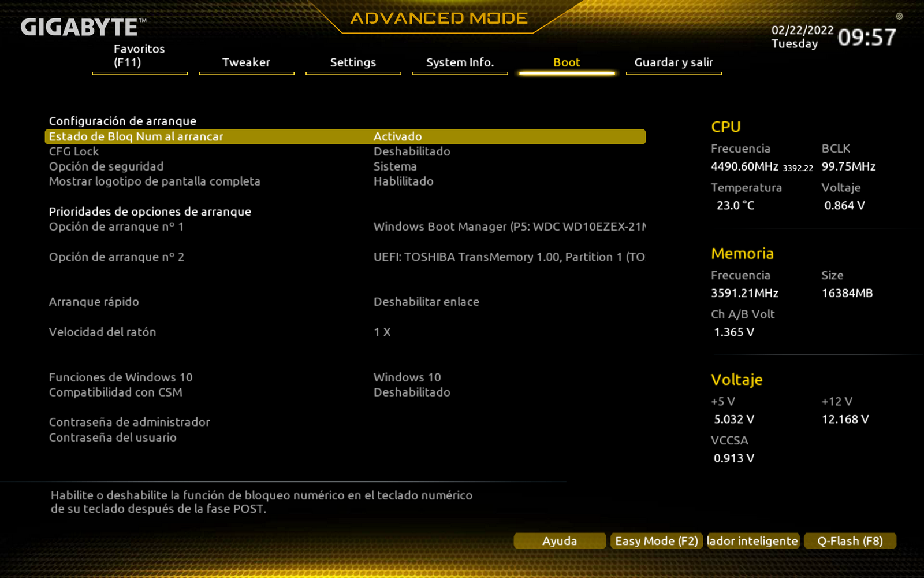
Task: Click the +5 V reading 5.032 V
Action: coord(734,419)
